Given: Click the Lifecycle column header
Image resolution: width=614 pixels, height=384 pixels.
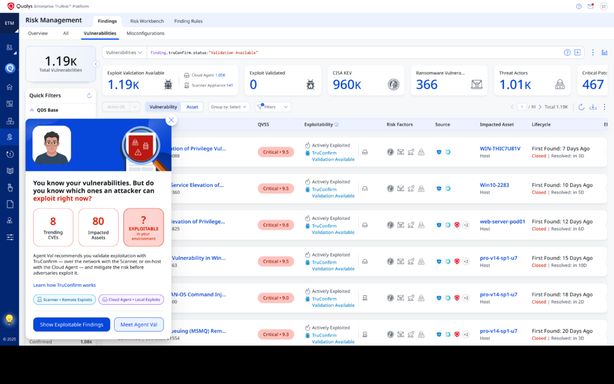Looking at the screenshot, I should click(x=541, y=124).
